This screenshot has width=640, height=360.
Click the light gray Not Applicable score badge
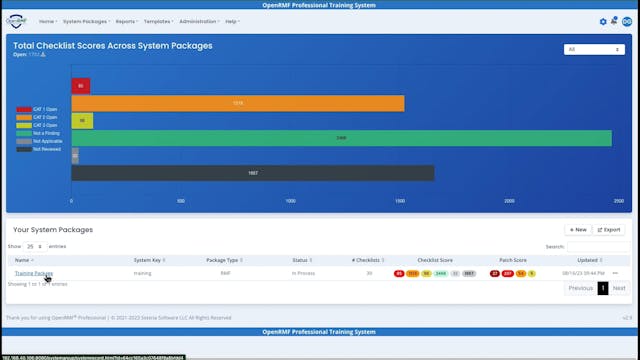coord(455,273)
